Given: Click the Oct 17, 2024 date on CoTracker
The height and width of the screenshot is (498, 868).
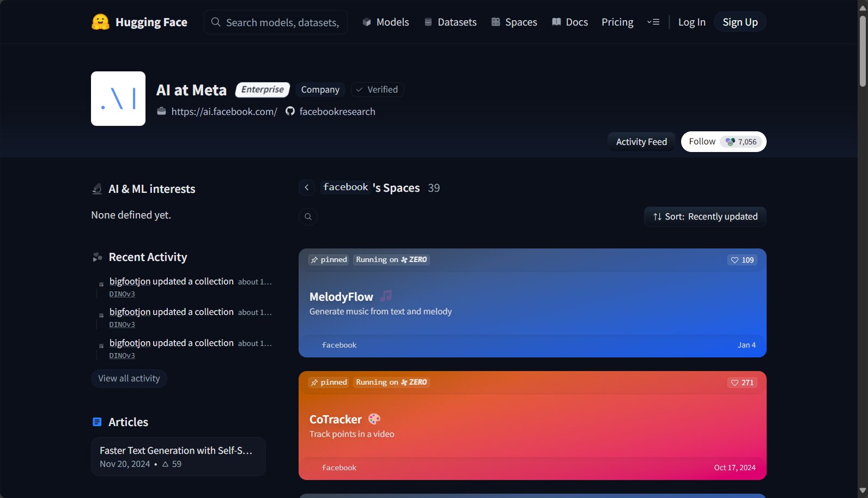Looking at the screenshot, I should point(735,468).
